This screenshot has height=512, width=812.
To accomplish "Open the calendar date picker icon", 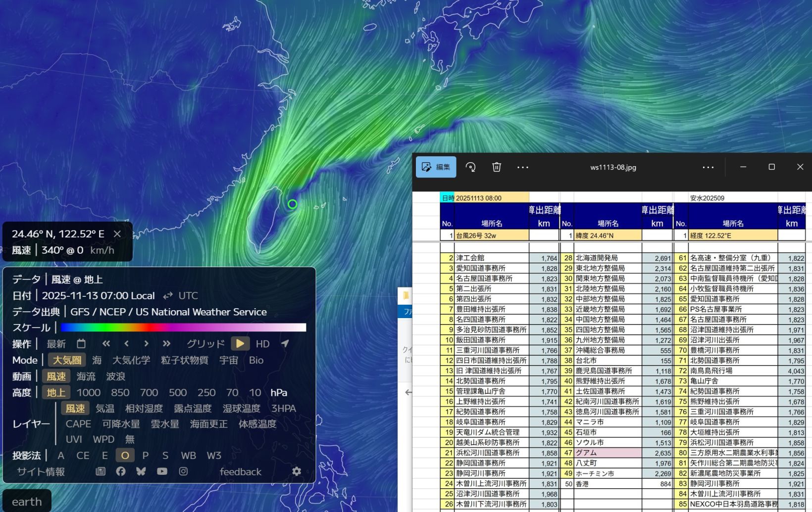I will (81, 343).
